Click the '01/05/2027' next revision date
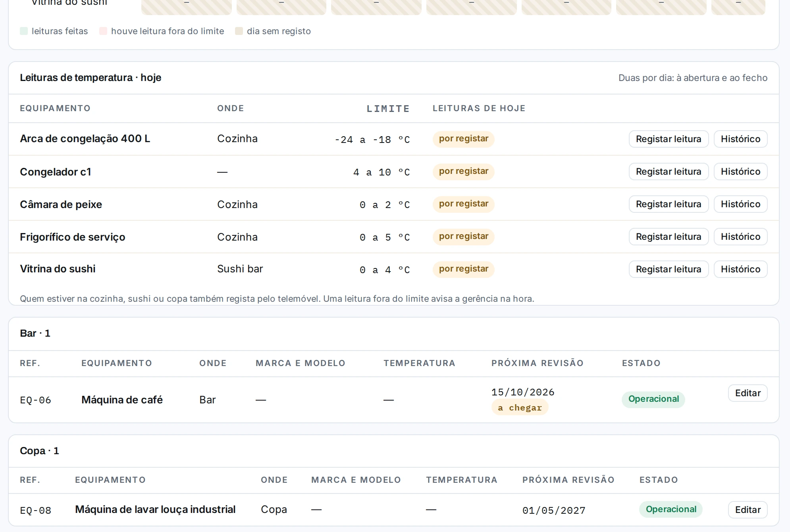The height and width of the screenshot is (532, 790). tap(554, 511)
